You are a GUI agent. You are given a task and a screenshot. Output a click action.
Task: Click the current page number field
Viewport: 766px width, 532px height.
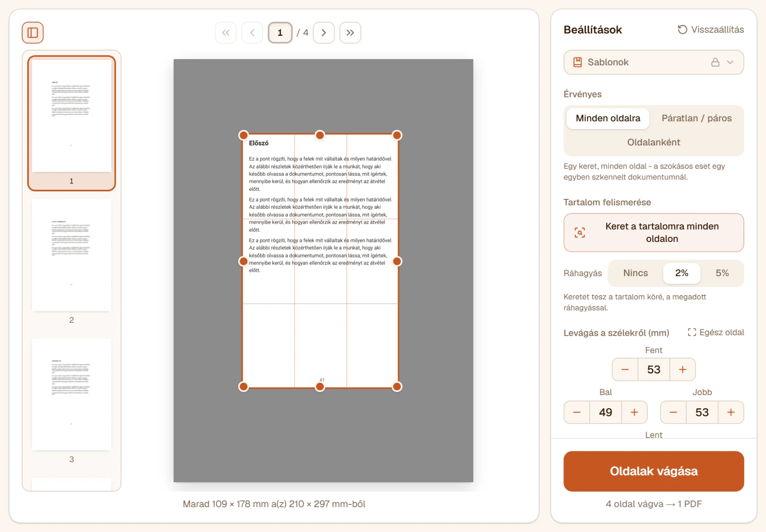280,33
